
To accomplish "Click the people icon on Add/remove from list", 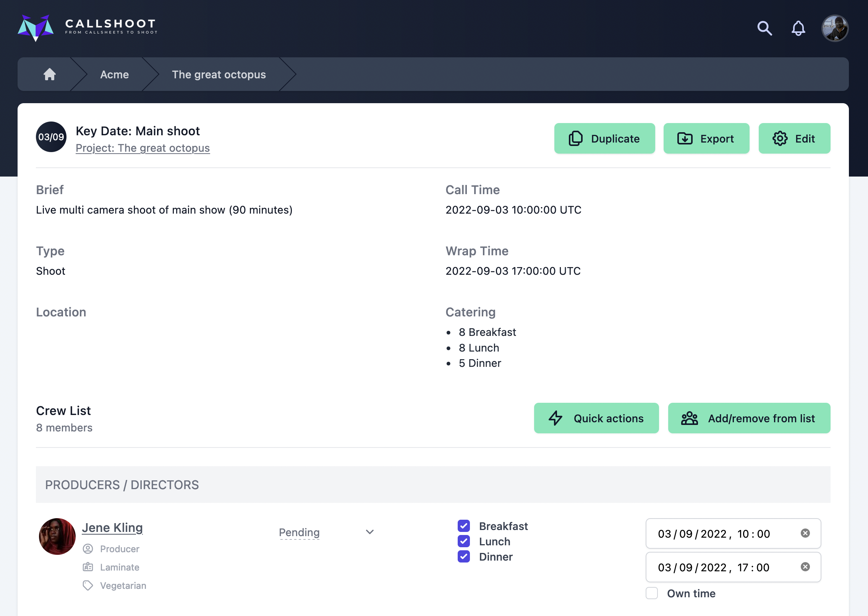I will coord(690,418).
